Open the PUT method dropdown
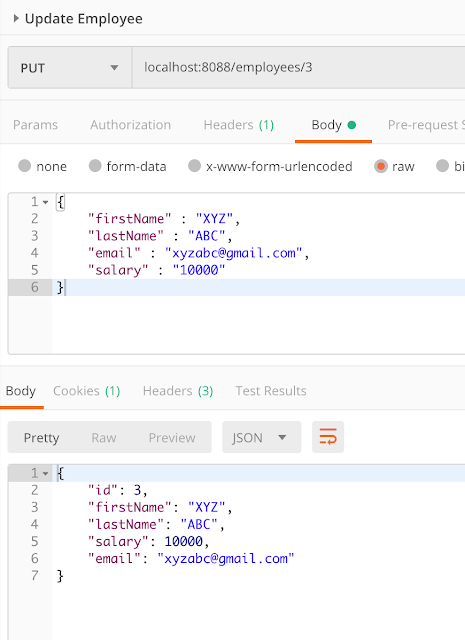This screenshot has width=465, height=640. pos(69,67)
